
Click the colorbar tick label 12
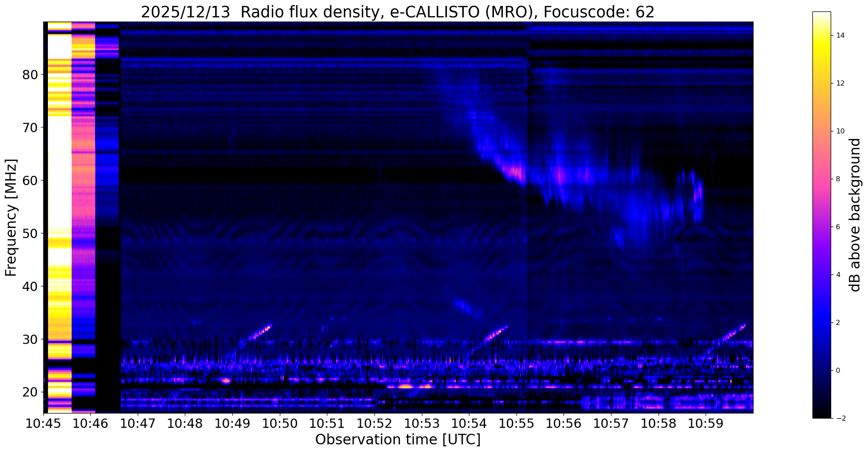point(840,83)
